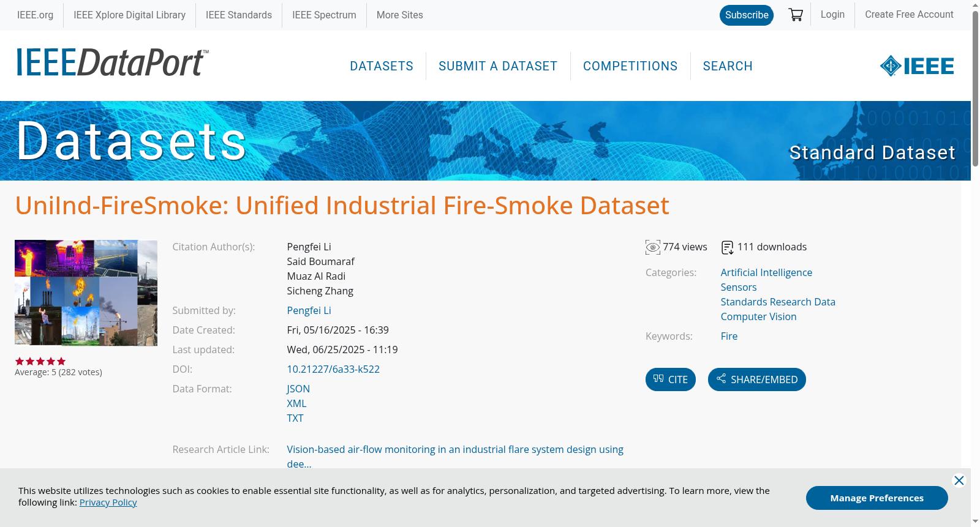Image resolution: width=980 pixels, height=527 pixels.
Task: Click Create Free Account
Action: (x=909, y=14)
